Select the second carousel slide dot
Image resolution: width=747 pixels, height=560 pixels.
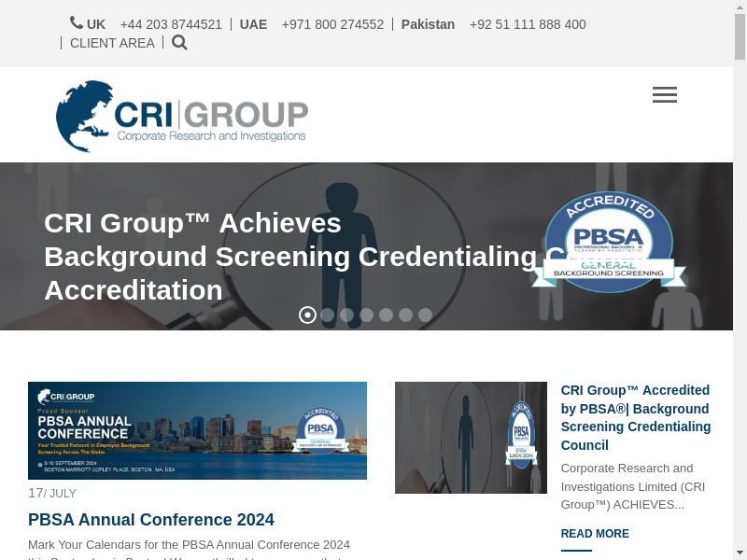tap(327, 315)
